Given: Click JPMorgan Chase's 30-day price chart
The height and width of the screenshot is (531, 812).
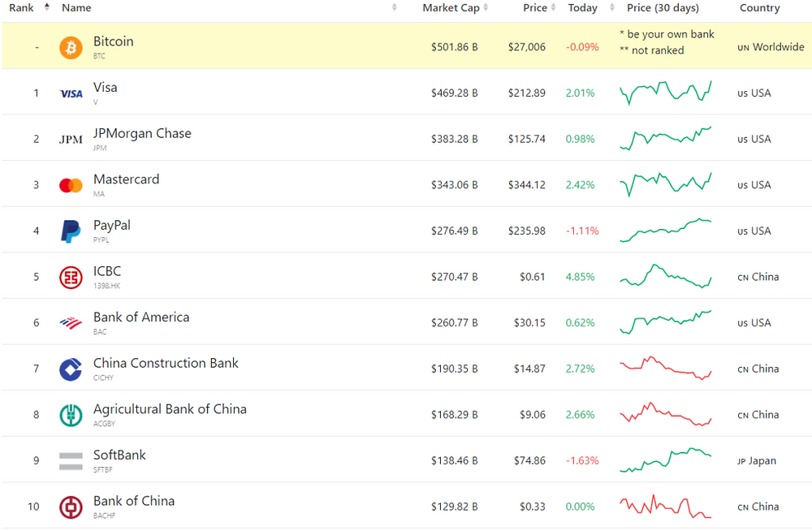Looking at the screenshot, I should click(x=666, y=138).
